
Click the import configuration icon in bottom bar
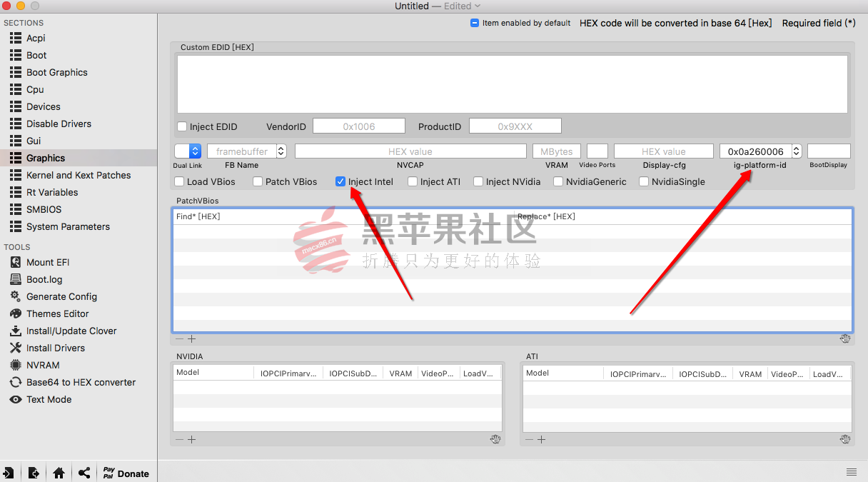9,473
